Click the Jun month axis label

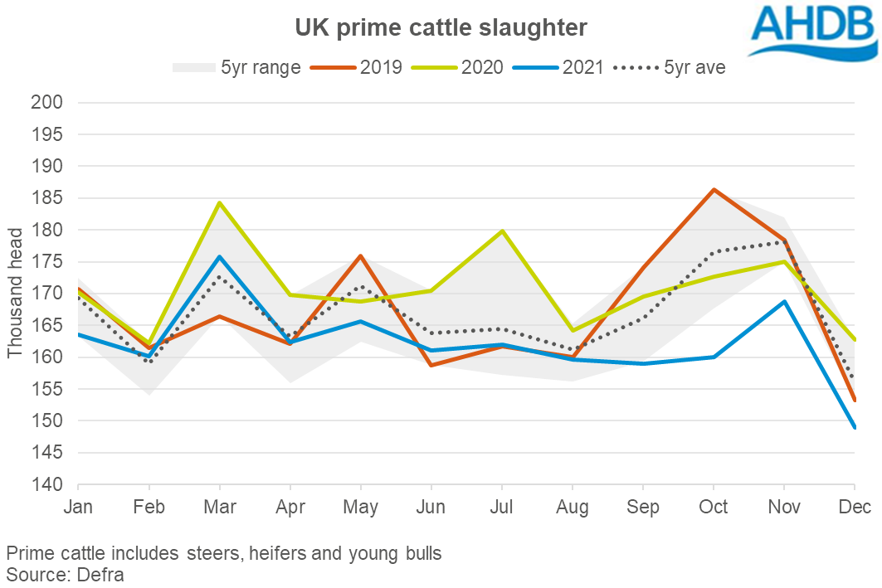pyautogui.click(x=431, y=507)
